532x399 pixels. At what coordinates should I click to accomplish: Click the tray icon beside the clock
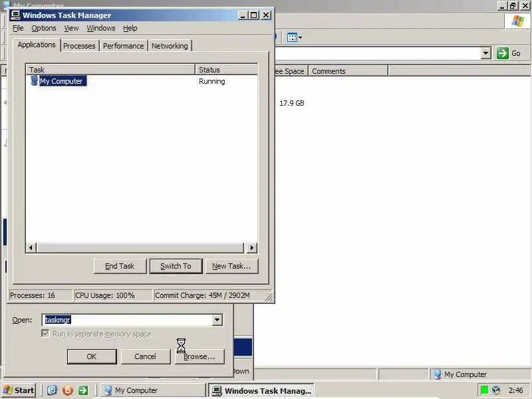pyautogui.click(x=496, y=390)
